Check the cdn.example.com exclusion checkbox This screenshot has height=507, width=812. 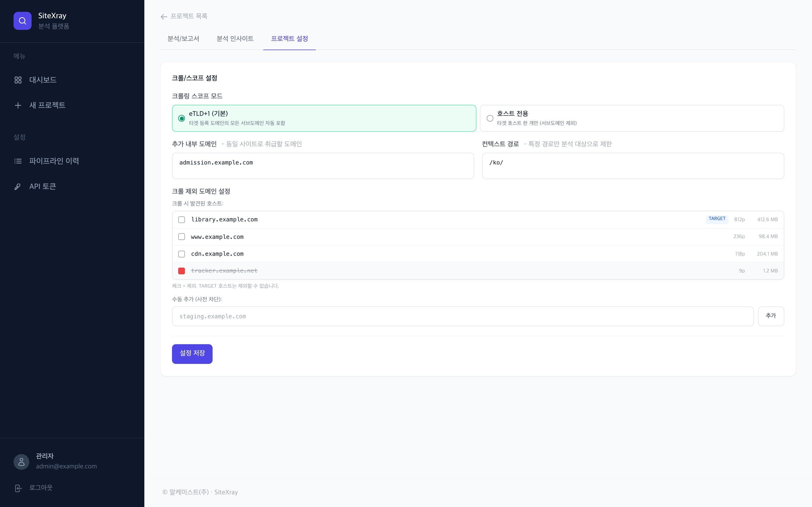click(x=182, y=254)
